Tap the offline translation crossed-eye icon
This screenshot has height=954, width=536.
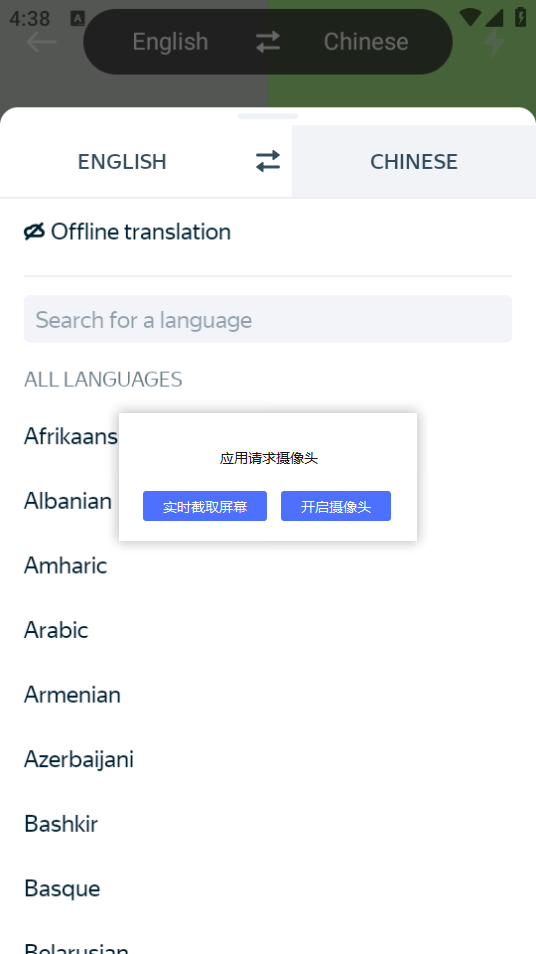click(34, 232)
